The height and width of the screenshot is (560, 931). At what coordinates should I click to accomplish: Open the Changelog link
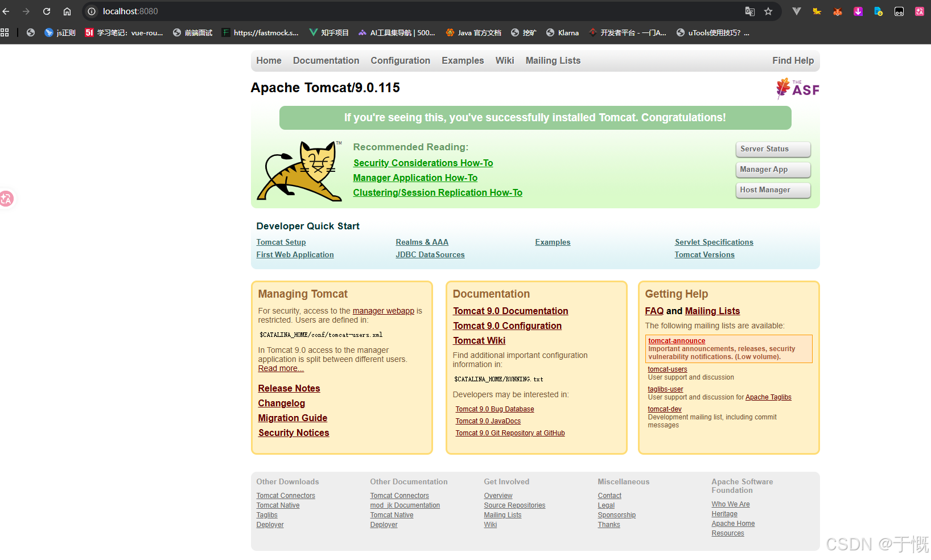[x=282, y=403]
